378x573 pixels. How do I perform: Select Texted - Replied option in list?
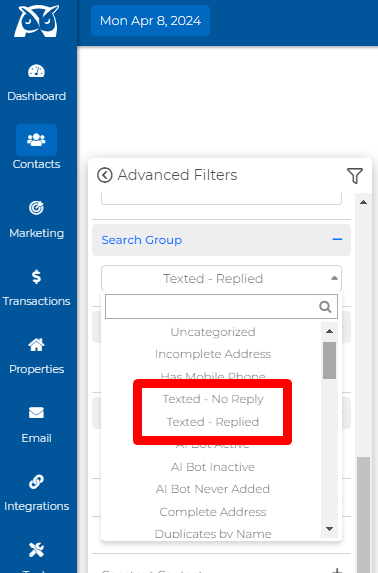coord(213,422)
